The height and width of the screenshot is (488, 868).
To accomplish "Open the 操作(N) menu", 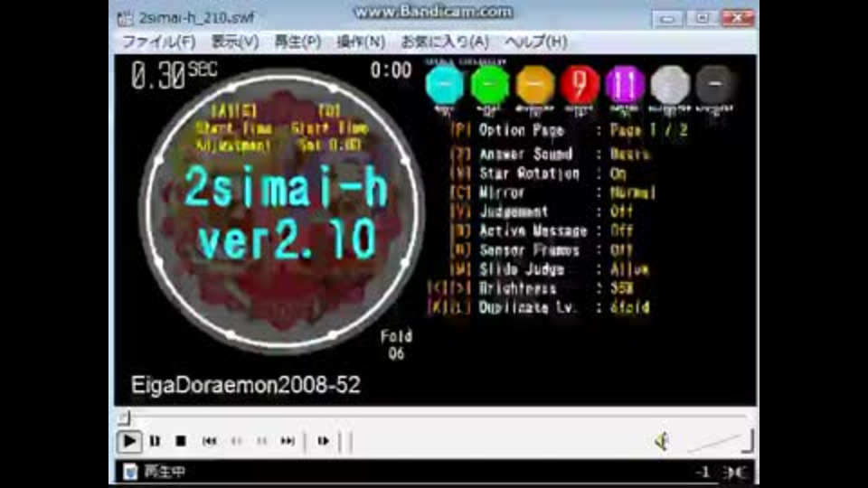I will click(361, 42).
